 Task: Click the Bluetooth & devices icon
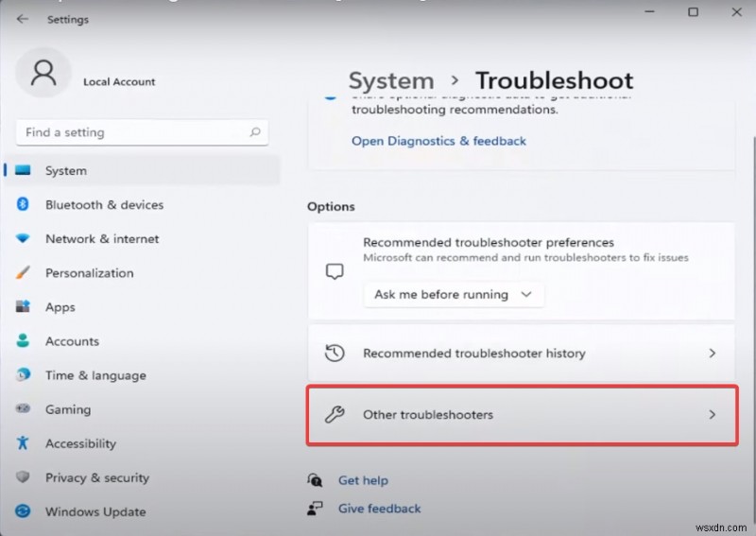[x=23, y=205]
